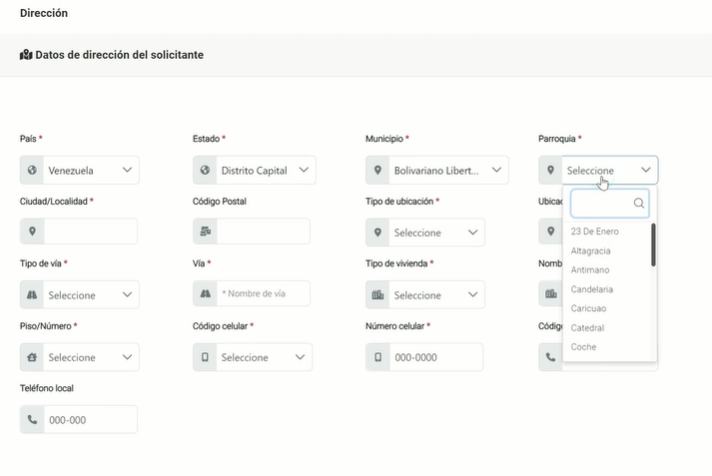712x476 pixels.
Task: Click the mailbox icon in Código Postal
Action: [x=205, y=232]
